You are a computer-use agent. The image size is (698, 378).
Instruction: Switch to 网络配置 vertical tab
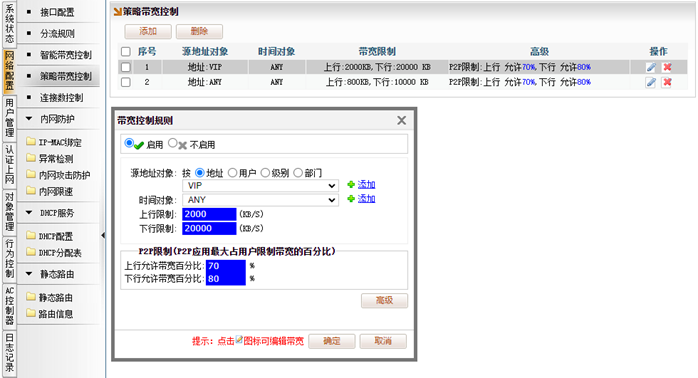9,71
